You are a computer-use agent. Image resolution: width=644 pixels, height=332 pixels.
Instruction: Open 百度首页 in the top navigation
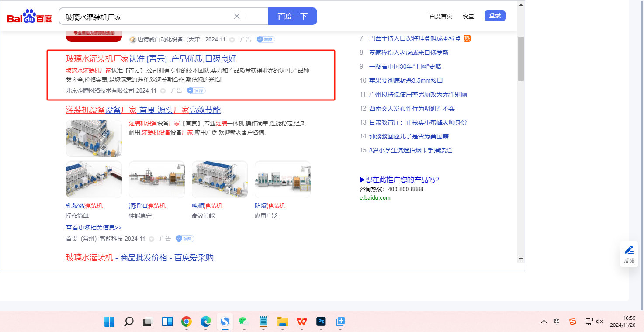coord(440,16)
